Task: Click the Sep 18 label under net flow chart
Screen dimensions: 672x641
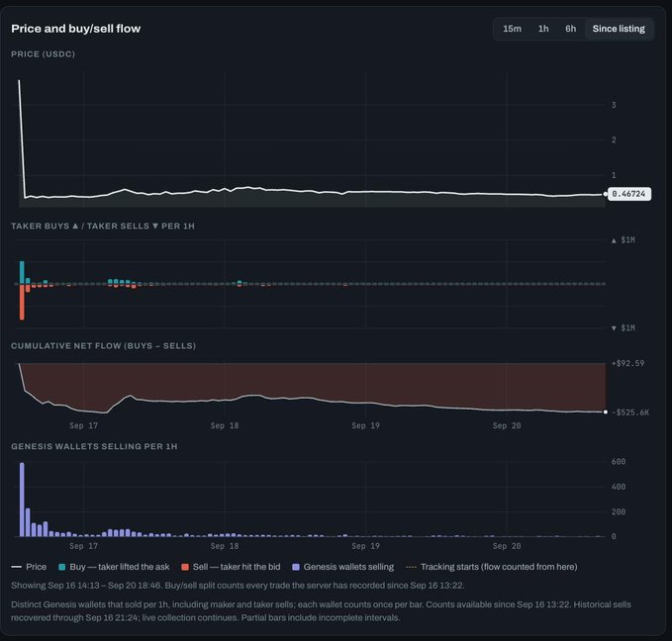Action: (225, 425)
